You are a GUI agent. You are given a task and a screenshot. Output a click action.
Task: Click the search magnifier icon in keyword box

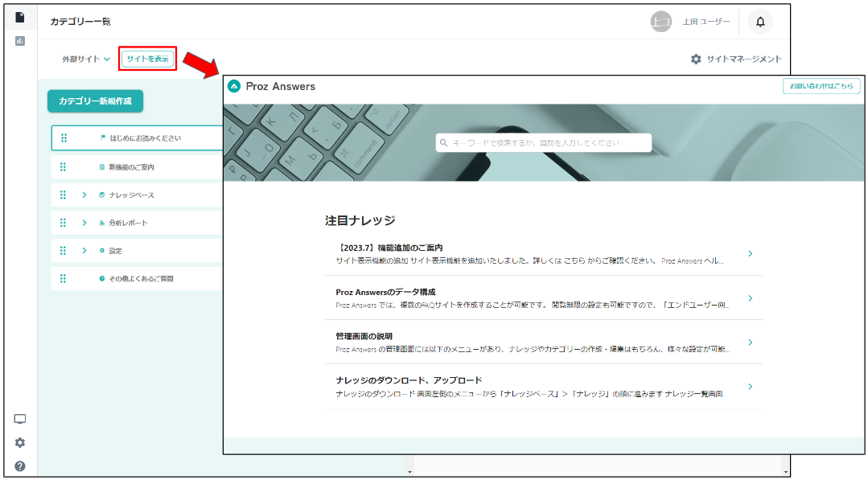pyautogui.click(x=443, y=142)
